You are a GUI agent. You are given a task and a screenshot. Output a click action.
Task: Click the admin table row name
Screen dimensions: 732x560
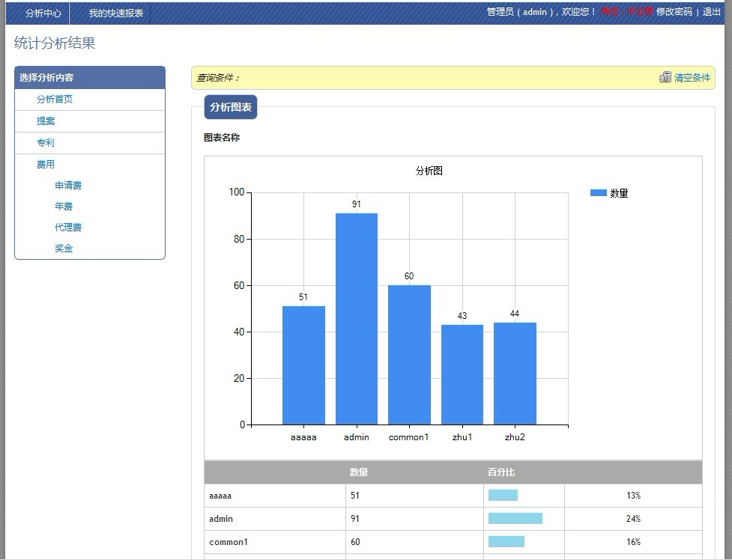pyautogui.click(x=221, y=519)
